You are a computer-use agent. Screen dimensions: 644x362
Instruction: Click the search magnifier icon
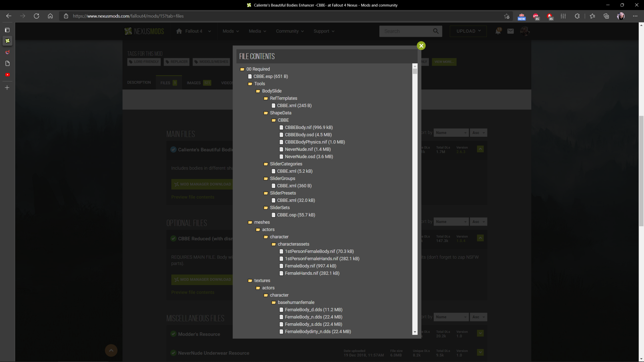pos(436,31)
